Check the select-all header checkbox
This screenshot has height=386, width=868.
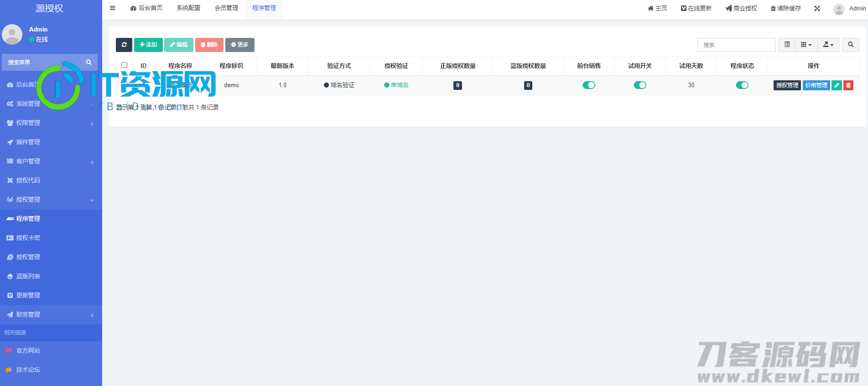(124, 65)
